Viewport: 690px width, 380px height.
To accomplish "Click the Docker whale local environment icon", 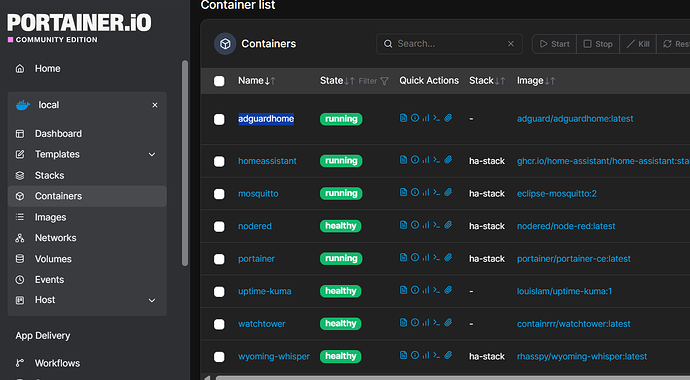I will 23,105.
